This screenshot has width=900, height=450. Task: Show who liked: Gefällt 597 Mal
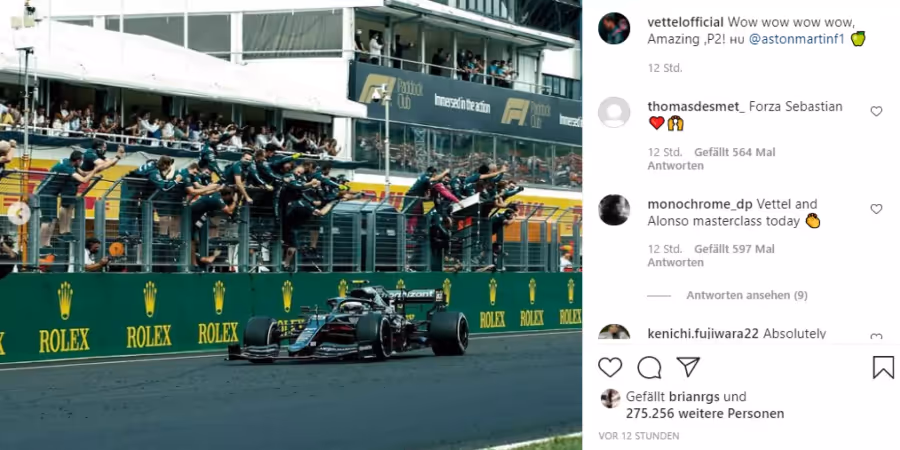[x=735, y=249]
